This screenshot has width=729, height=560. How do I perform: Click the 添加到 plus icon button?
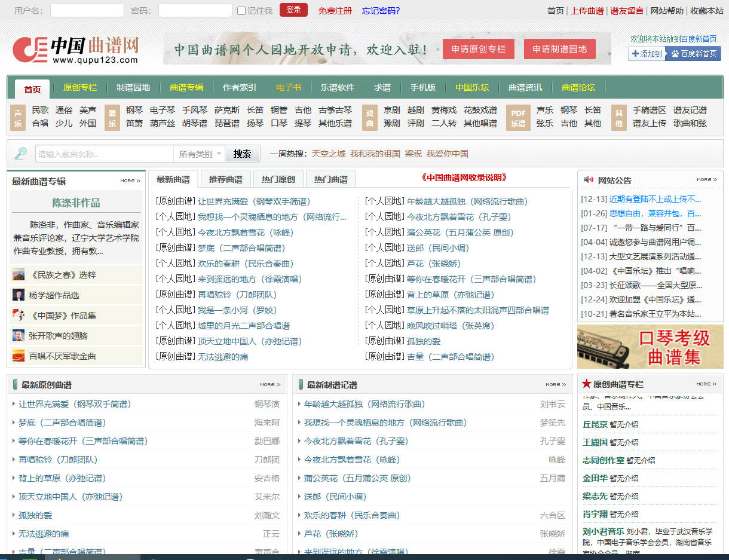tap(646, 54)
